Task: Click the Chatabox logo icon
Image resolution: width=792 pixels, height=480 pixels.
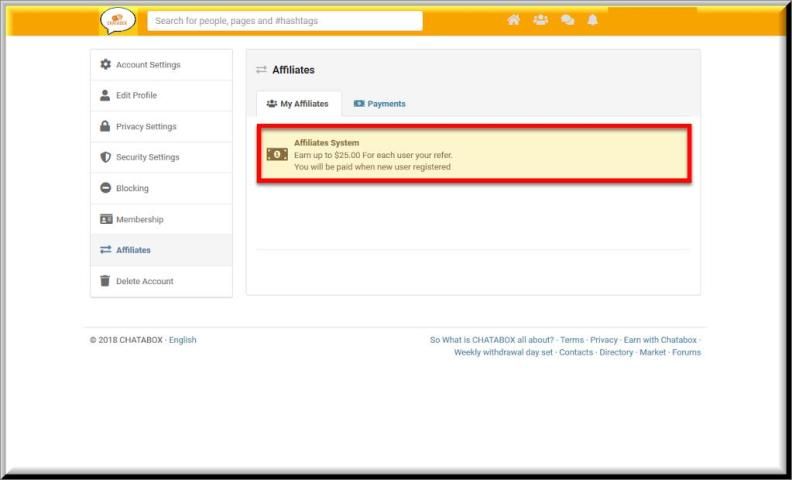Action: (118, 21)
